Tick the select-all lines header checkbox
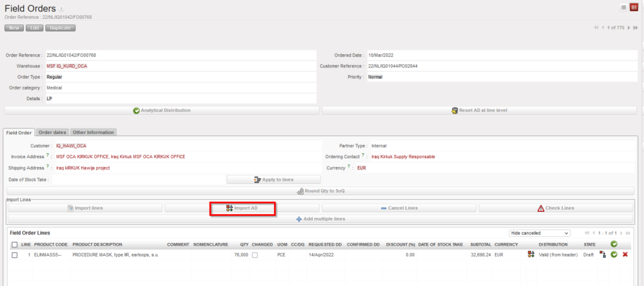Viewport: 644px width, 286px height. point(14,244)
